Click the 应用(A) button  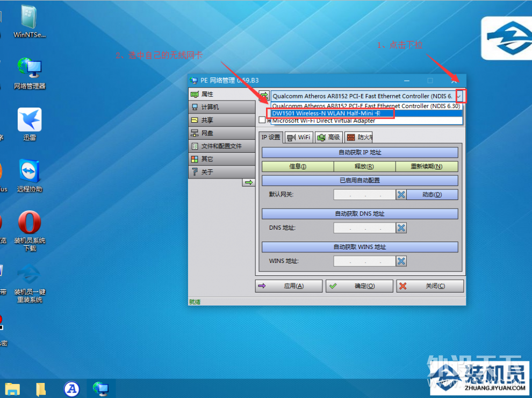[x=289, y=286]
